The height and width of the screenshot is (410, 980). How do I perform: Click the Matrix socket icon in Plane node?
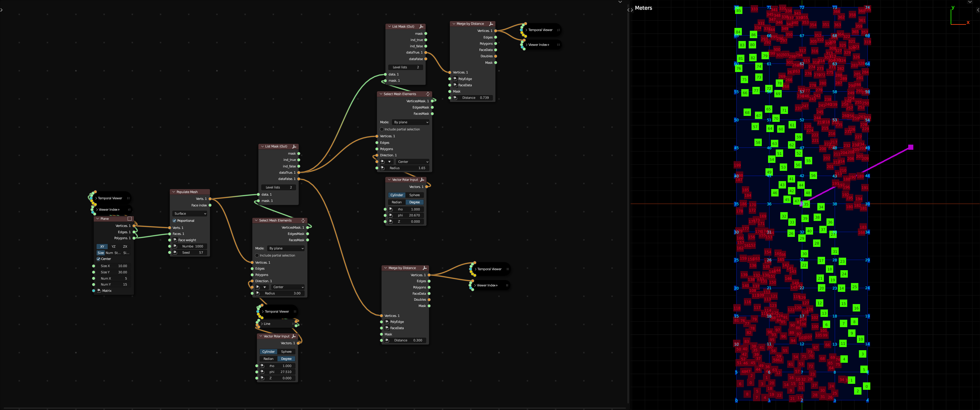(99, 291)
